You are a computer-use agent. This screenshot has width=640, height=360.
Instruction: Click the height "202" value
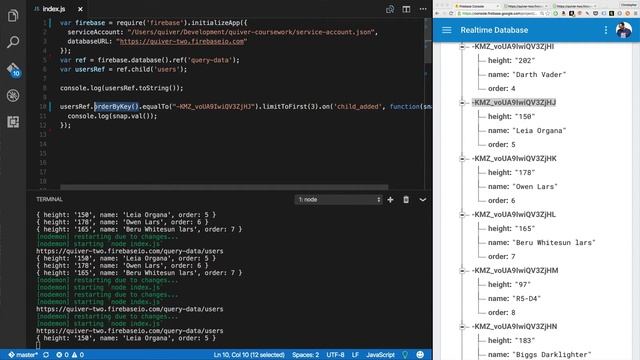coord(524,60)
